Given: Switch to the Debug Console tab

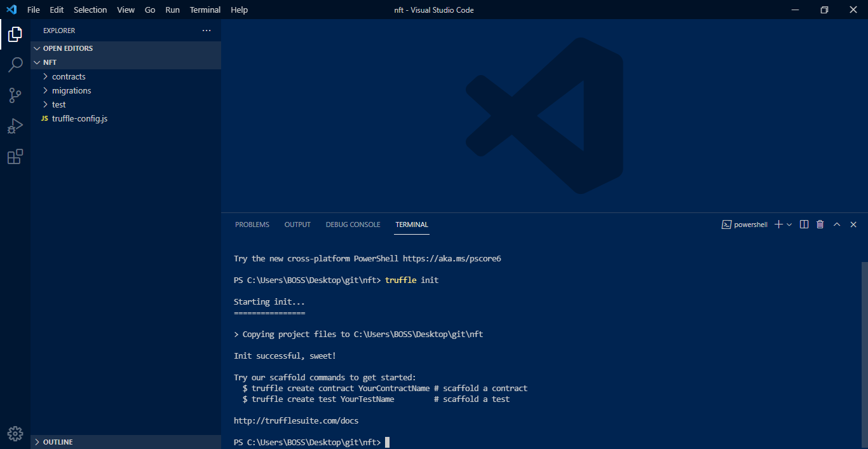Looking at the screenshot, I should (353, 224).
